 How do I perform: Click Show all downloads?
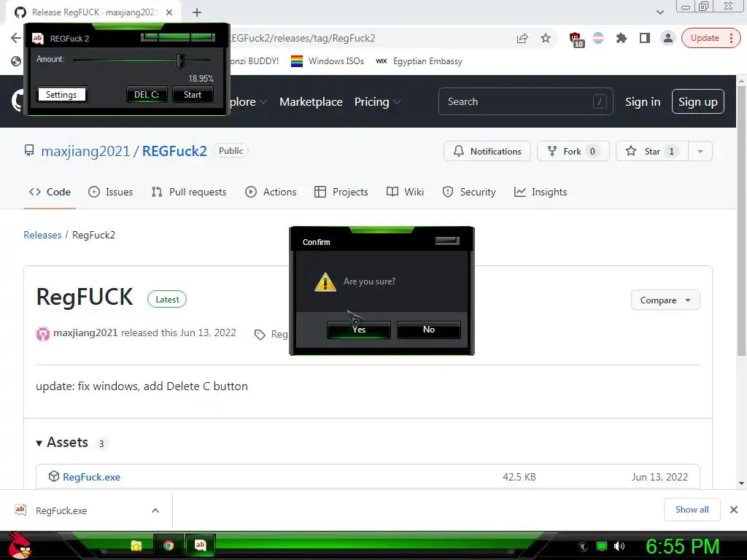tap(692, 510)
